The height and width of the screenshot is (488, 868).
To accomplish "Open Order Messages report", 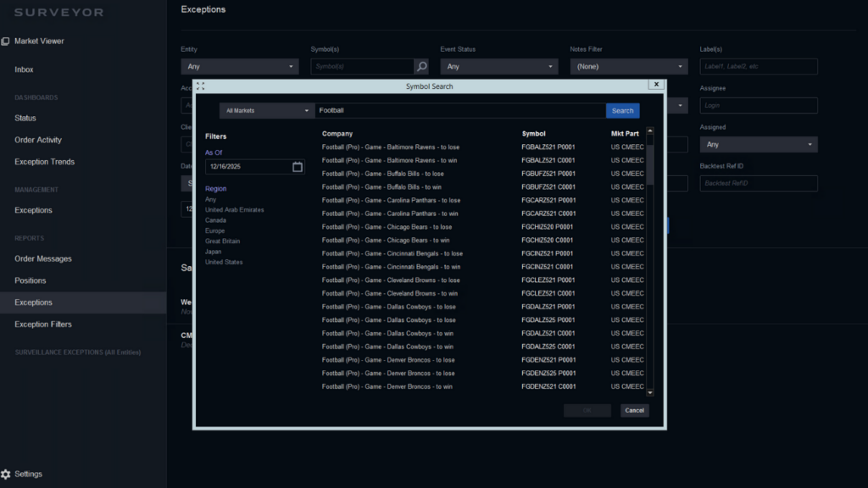I will point(43,259).
